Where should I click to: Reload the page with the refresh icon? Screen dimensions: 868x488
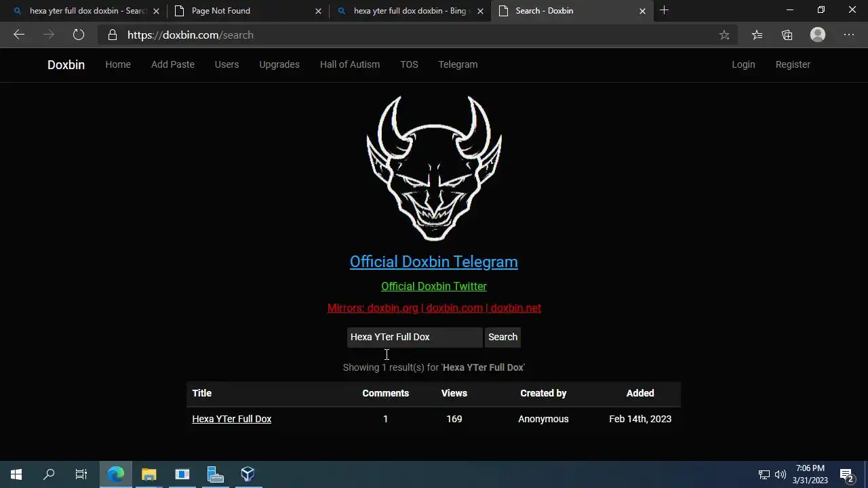[79, 35]
